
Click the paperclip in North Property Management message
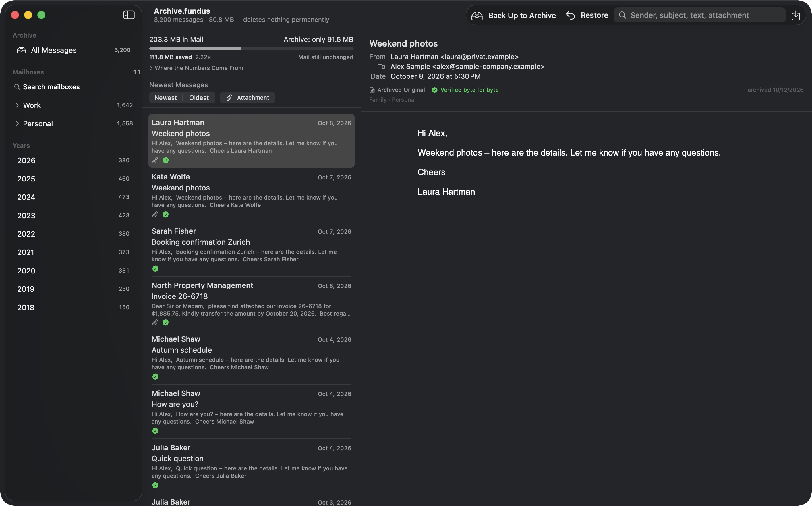coord(155,322)
